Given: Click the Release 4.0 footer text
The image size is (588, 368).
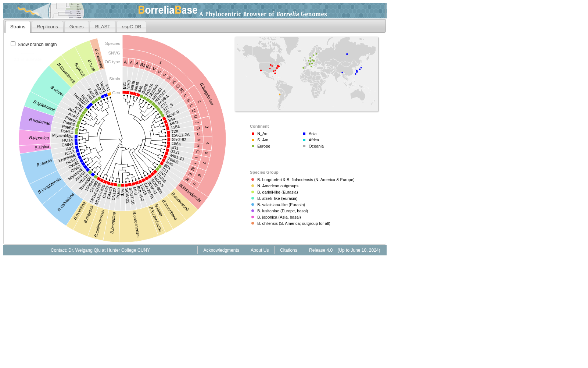Looking at the screenshot, I should (321, 250).
